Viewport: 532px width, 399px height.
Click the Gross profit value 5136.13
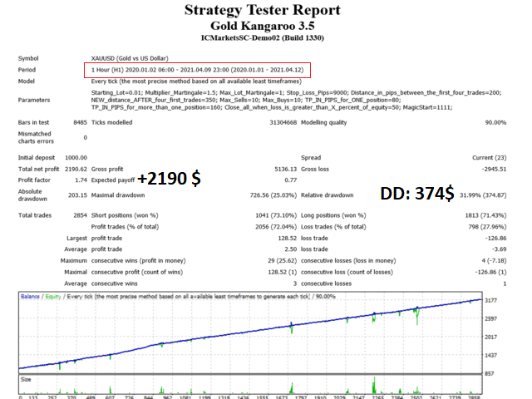coord(283,169)
